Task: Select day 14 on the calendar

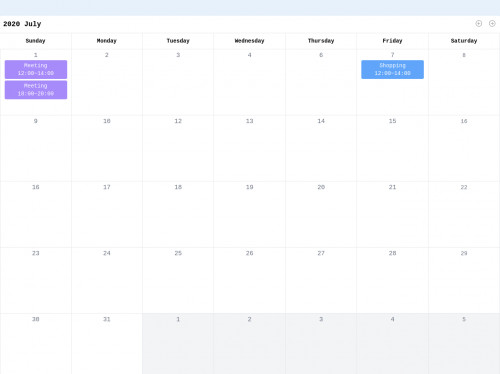Action: coord(321,148)
